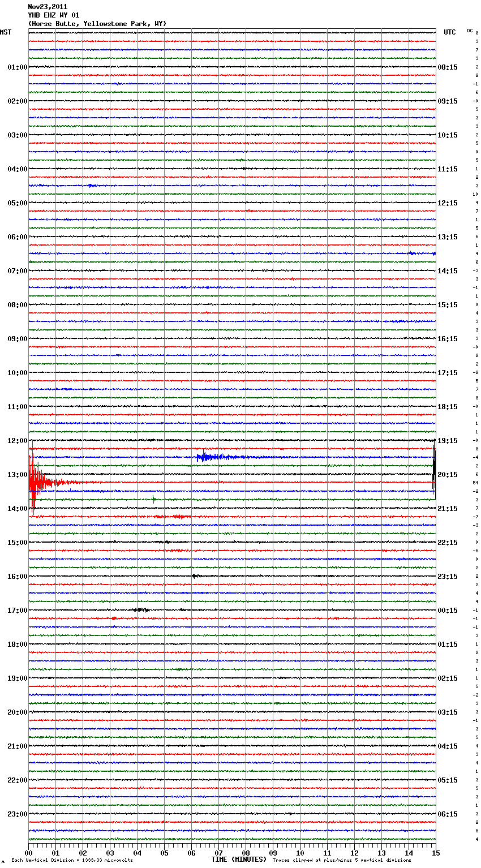Select the "13:00" MST time label
The height and width of the screenshot is (868, 481).
(x=18, y=475)
